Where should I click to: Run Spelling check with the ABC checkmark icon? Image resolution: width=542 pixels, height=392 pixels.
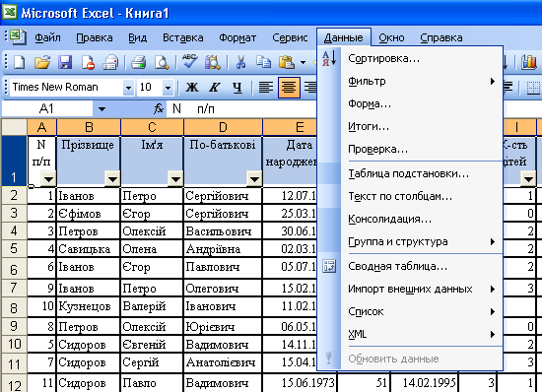[x=189, y=61]
